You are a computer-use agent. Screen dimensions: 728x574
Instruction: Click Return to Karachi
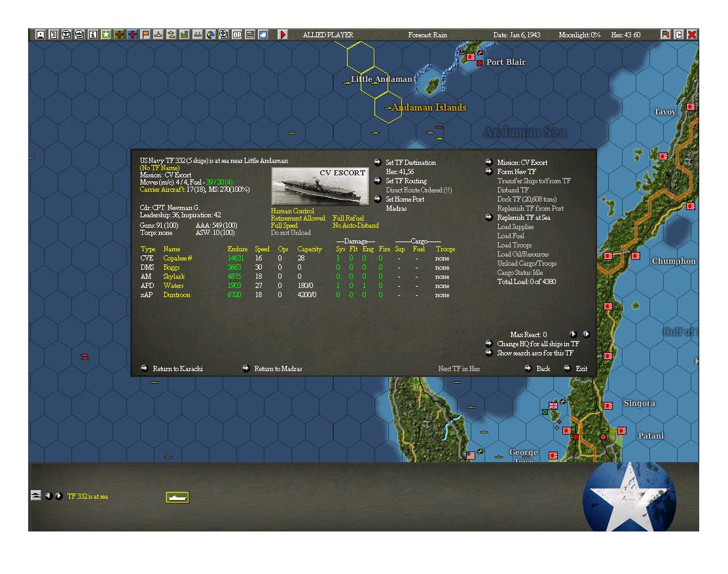click(x=178, y=368)
